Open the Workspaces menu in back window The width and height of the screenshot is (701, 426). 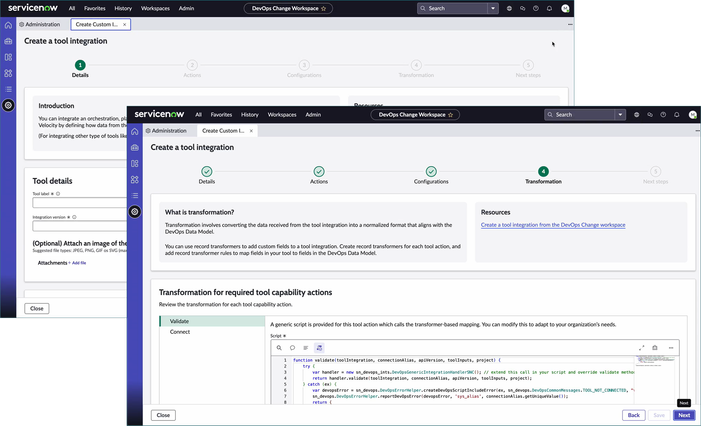coord(156,8)
